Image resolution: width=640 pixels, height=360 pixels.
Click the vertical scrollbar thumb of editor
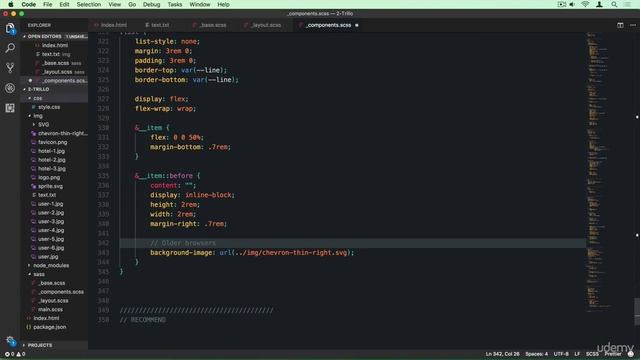coord(637,312)
